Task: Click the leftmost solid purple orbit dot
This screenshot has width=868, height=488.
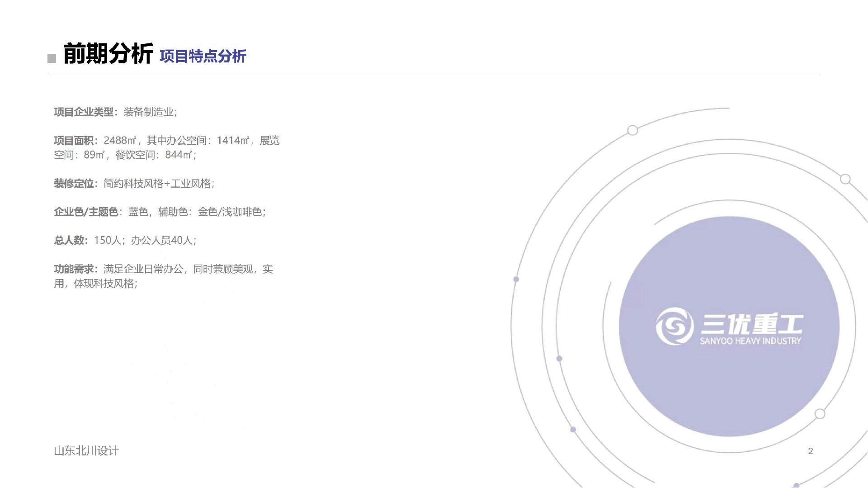Action: [x=516, y=279]
